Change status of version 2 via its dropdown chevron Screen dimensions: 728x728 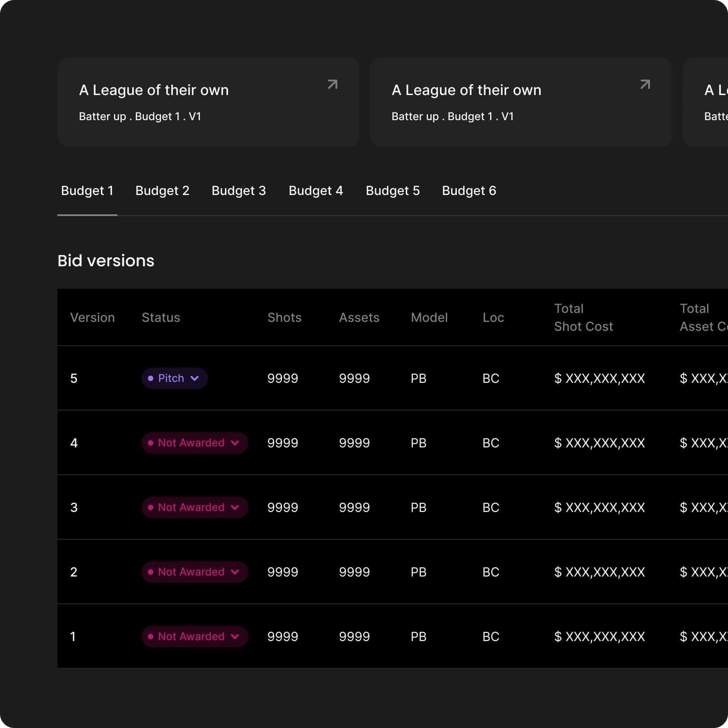tap(235, 572)
